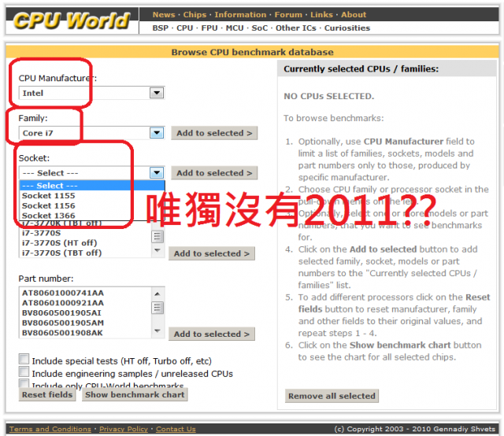This screenshot has width=504, height=436.
Task: Open the CPU chips category
Action: pyautogui.click(x=185, y=28)
